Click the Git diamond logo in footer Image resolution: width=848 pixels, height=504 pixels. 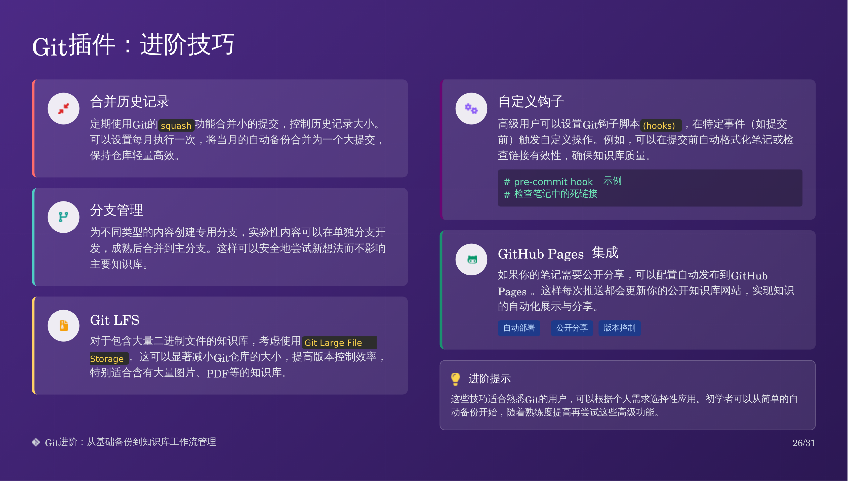(x=36, y=442)
